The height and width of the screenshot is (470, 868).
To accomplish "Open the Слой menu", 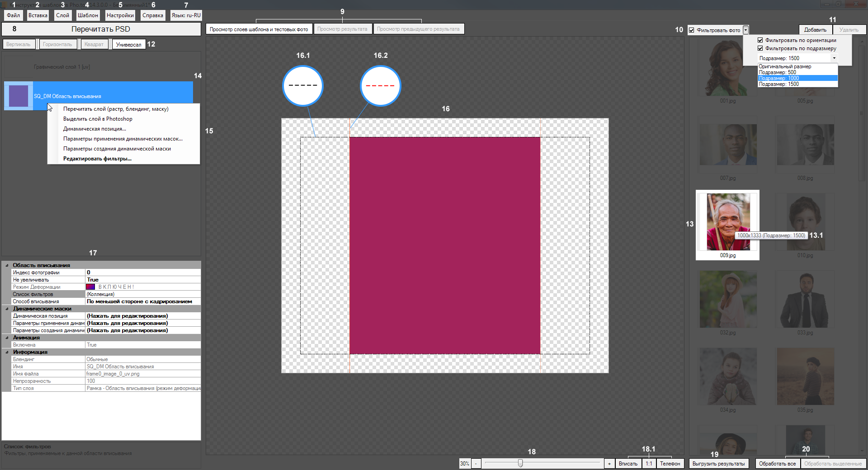I will click(62, 15).
